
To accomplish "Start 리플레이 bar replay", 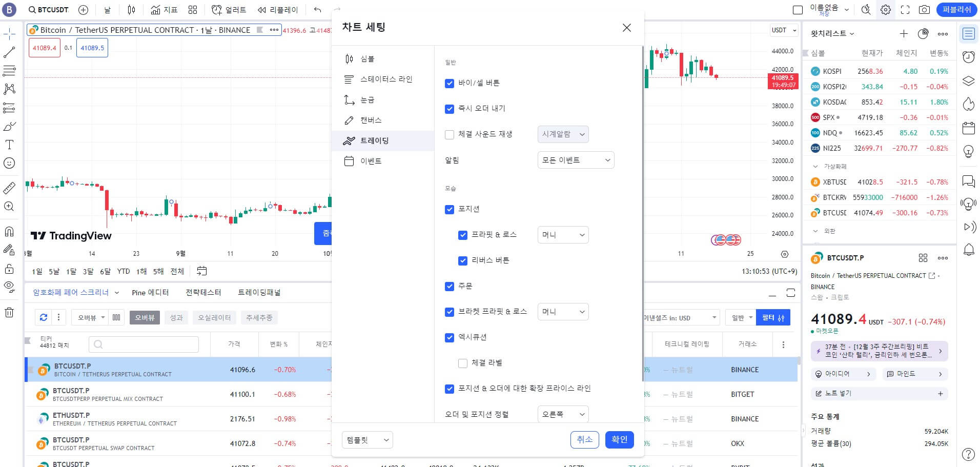I will [278, 10].
